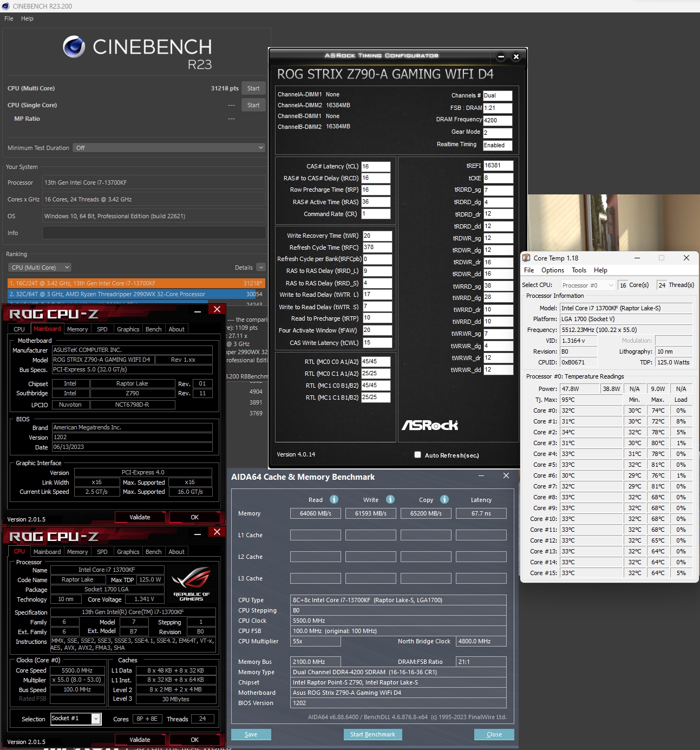Click the Info text field in Cinebench
Screen dimensions: 700x750
click(x=154, y=233)
